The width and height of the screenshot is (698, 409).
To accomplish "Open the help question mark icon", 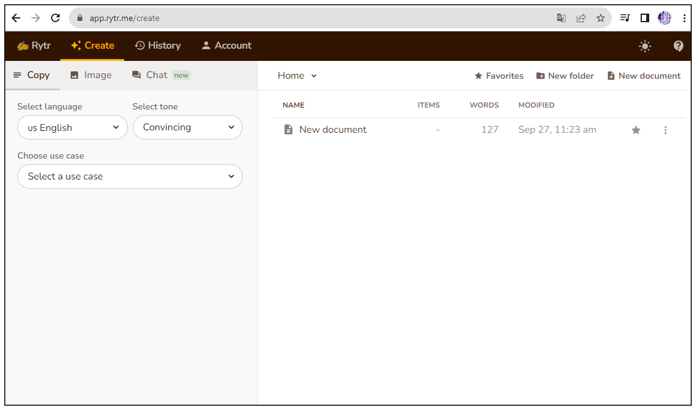I will [678, 46].
